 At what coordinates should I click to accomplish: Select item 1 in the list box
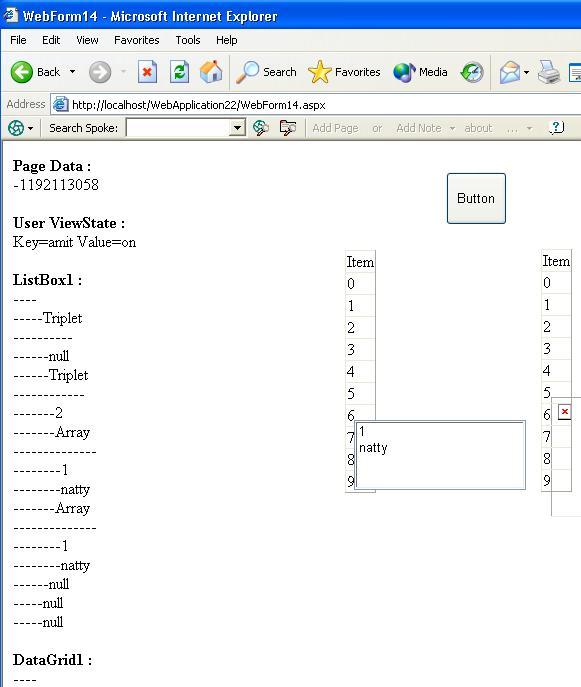point(440,431)
